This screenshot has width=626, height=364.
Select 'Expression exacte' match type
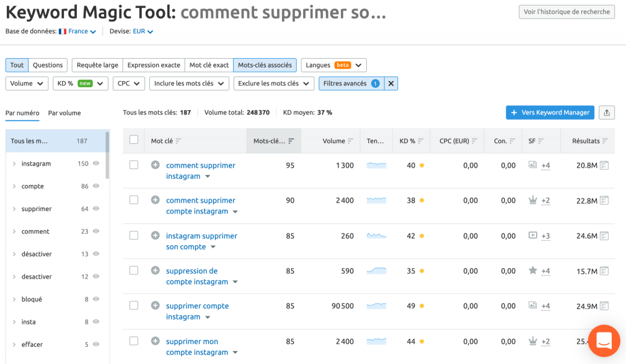154,65
